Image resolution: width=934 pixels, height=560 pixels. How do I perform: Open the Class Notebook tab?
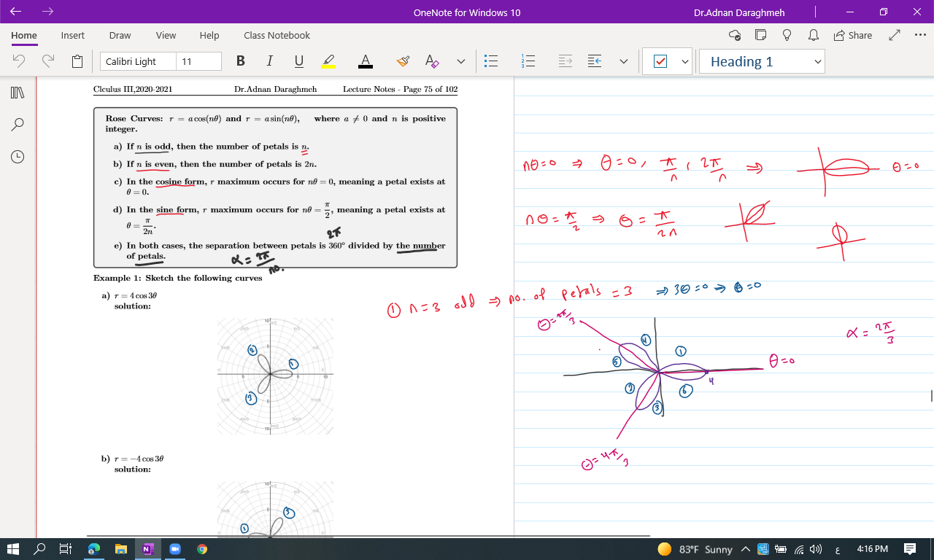point(277,35)
